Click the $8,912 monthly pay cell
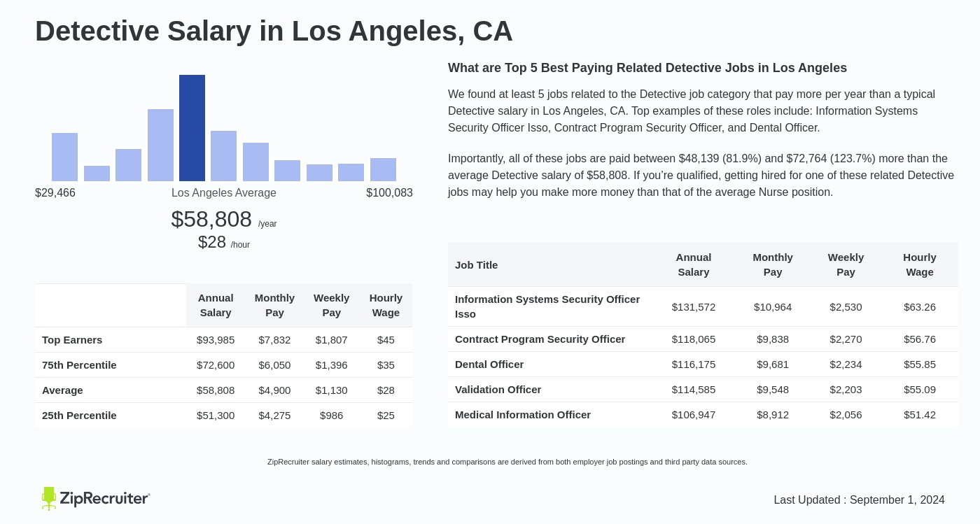The width and height of the screenshot is (980, 524). pyautogui.click(x=773, y=415)
